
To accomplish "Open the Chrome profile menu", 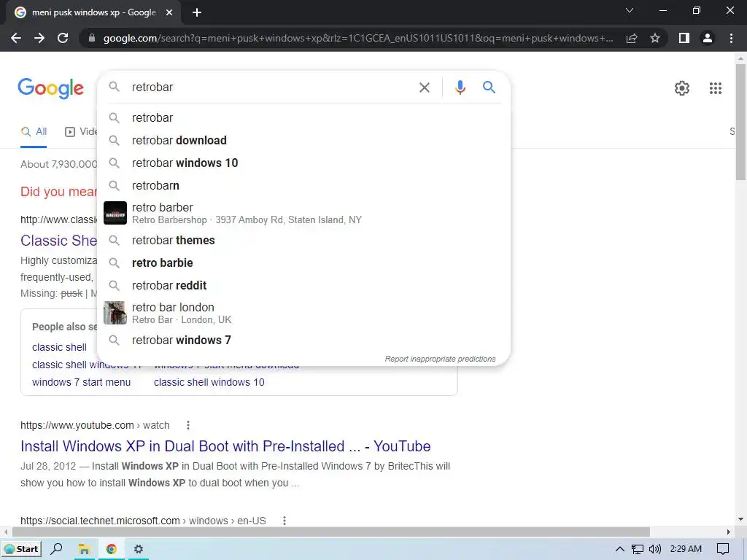I will (x=708, y=38).
